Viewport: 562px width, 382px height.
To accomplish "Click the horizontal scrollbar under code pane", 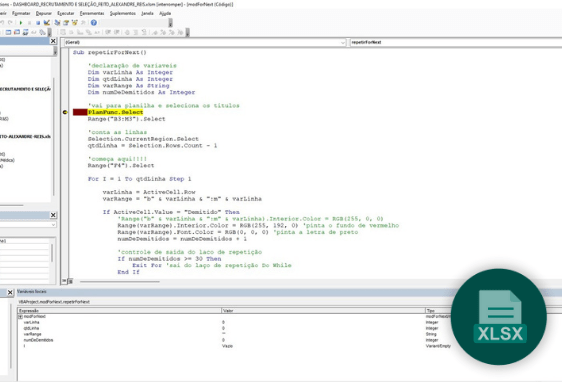I will (x=120, y=282).
